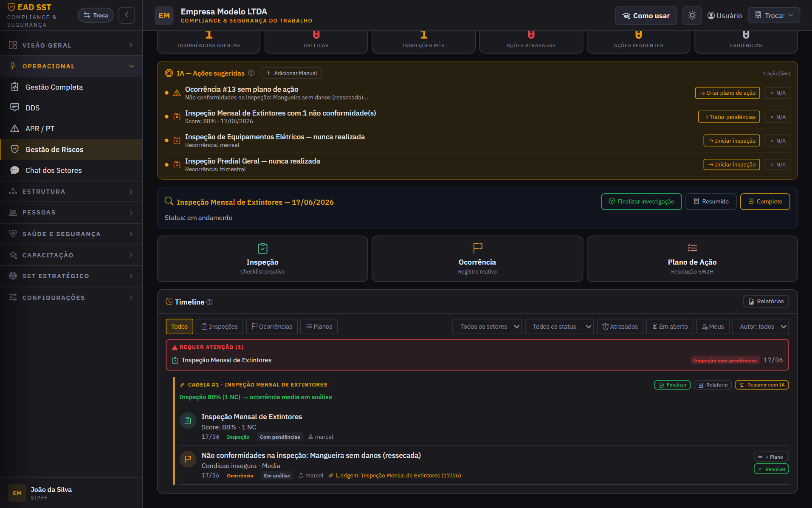The height and width of the screenshot is (508, 812).
Task: Click the Como usar button
Action: 646,16
